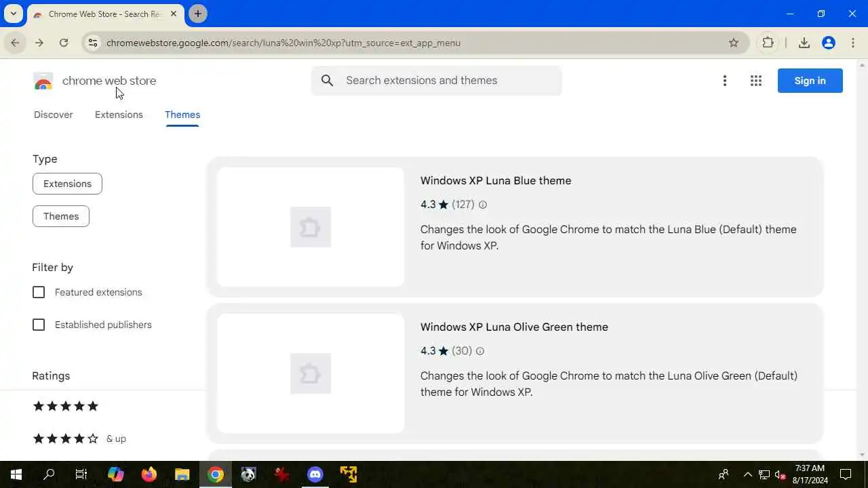Screen dimensions: 868x488
Task: Switch to the Discover tab
Action: pyautogui.click(x=54, y=115)
